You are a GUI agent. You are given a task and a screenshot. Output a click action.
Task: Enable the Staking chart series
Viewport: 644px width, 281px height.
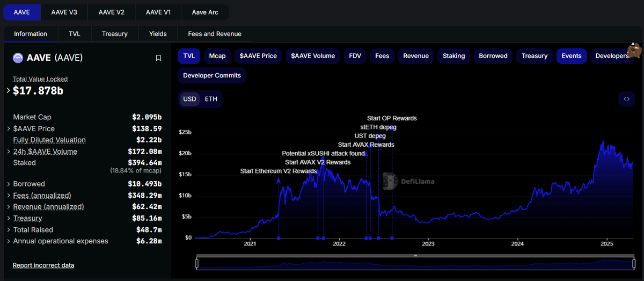click(454, 56)
